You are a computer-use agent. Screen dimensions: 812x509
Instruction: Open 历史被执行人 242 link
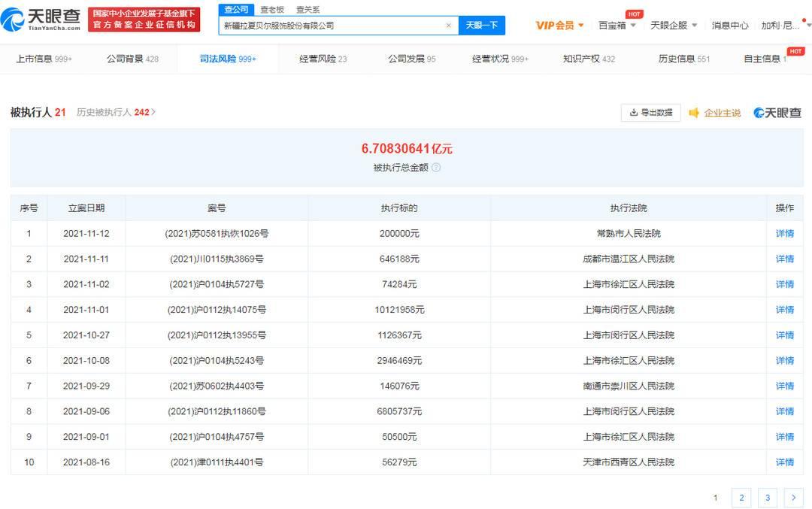pos(116,112)
